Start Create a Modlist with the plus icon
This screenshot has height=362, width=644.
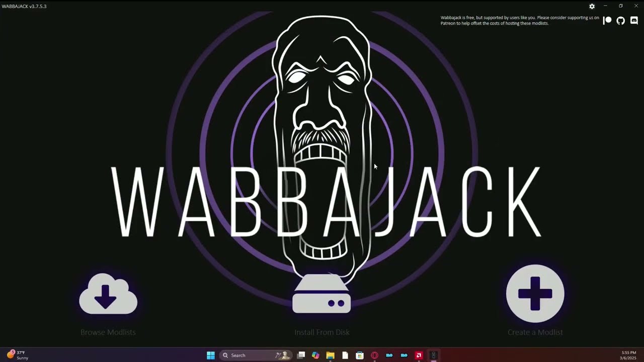[x=535, y=294]
